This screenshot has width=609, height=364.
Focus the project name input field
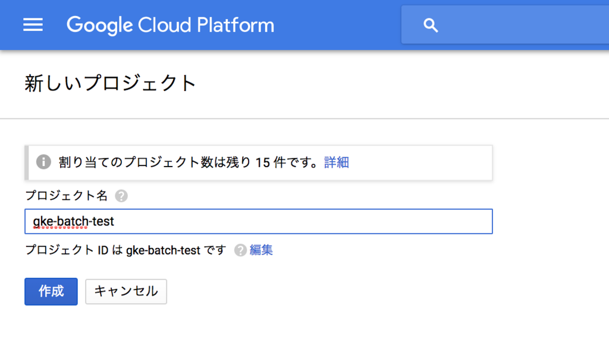point(259,221)
